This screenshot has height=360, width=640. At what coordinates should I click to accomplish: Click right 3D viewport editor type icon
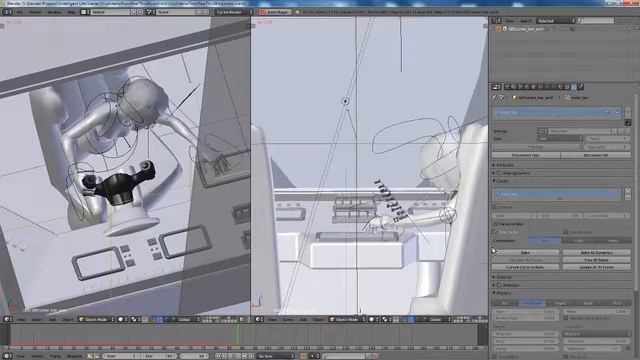[x=259, y=319]
